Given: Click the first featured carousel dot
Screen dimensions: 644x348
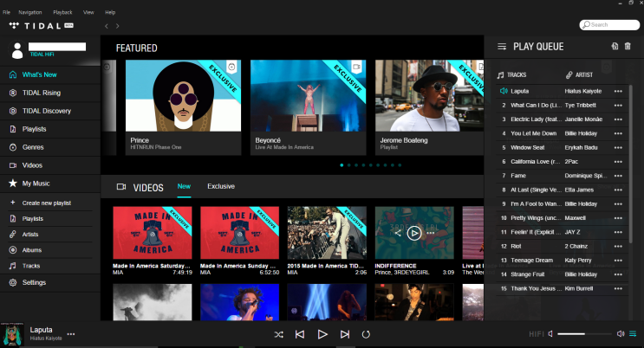Looking at the screenshot, I should tap(342, 165).
